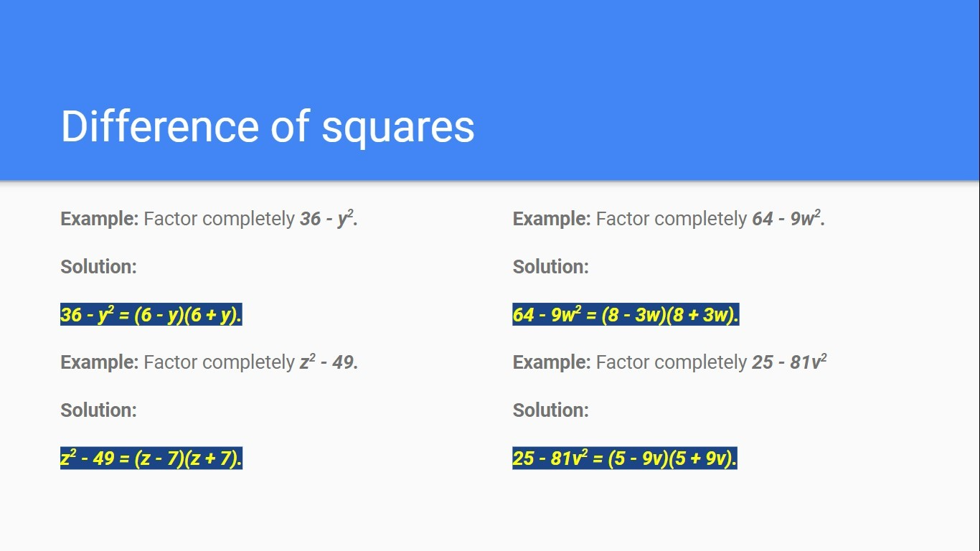Click the expression 25 - 81v² in the prompt

click(789, 362)
